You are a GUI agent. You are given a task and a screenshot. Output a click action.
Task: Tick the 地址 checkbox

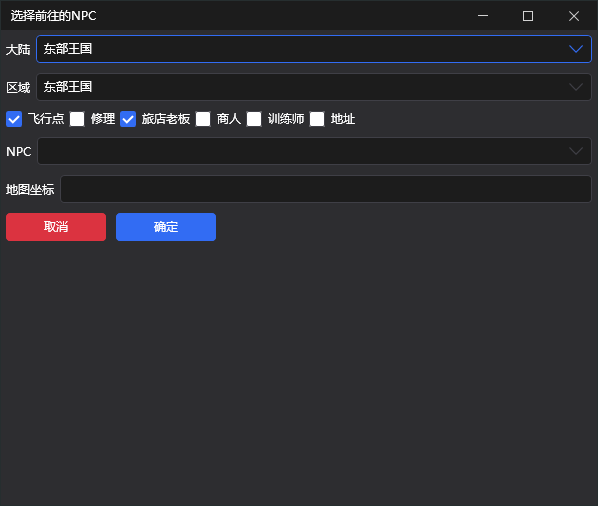[317, 119]
